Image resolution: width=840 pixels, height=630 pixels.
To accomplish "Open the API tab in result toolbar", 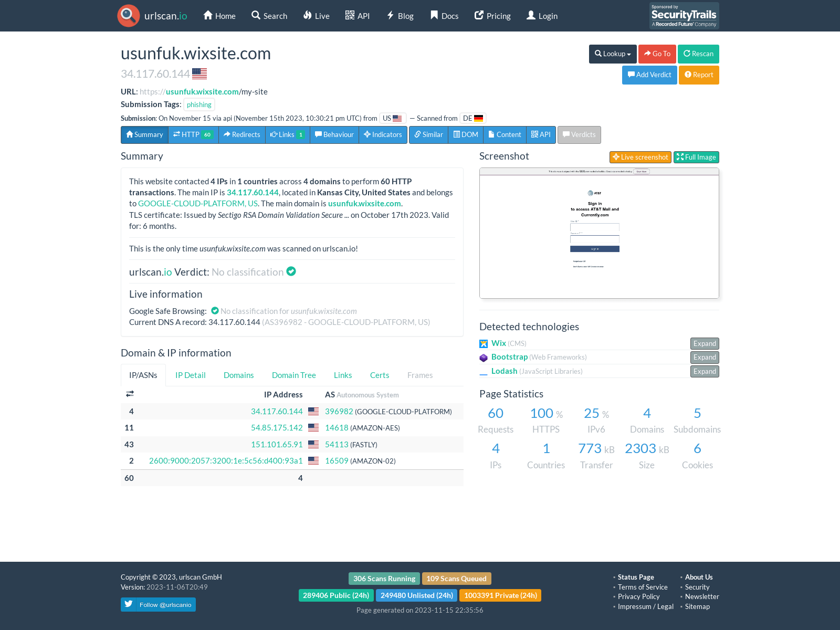I will pos(541,135).
